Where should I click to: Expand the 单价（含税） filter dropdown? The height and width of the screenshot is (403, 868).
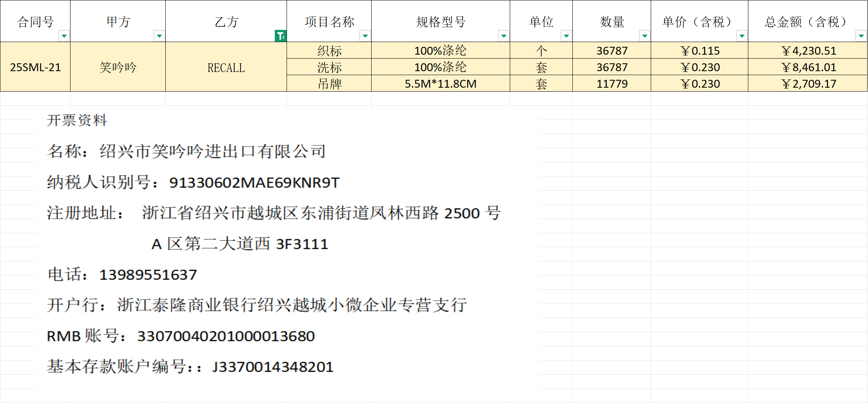[742, 36]
